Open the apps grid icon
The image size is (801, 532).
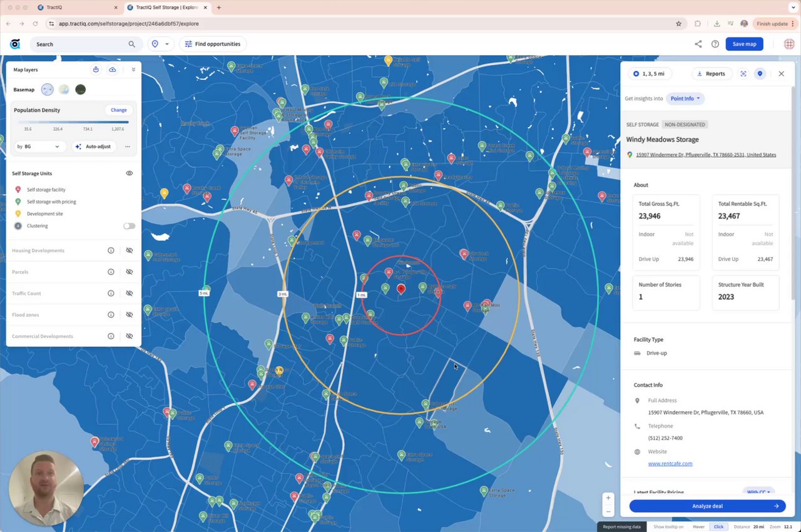[788, 44]
